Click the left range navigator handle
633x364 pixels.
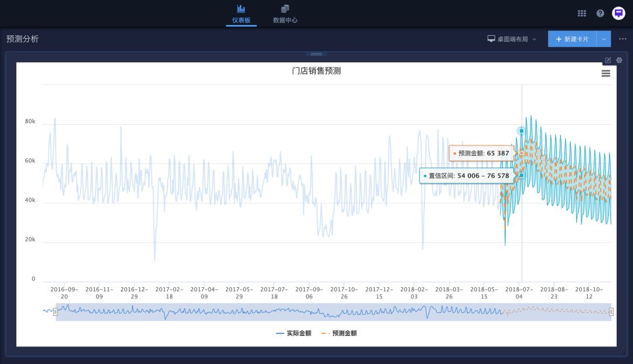56,312
